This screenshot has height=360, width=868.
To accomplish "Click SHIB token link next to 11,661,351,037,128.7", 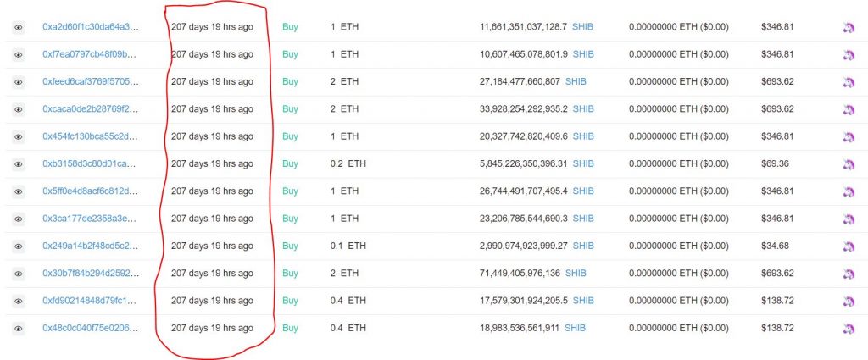I will point(583,26).
